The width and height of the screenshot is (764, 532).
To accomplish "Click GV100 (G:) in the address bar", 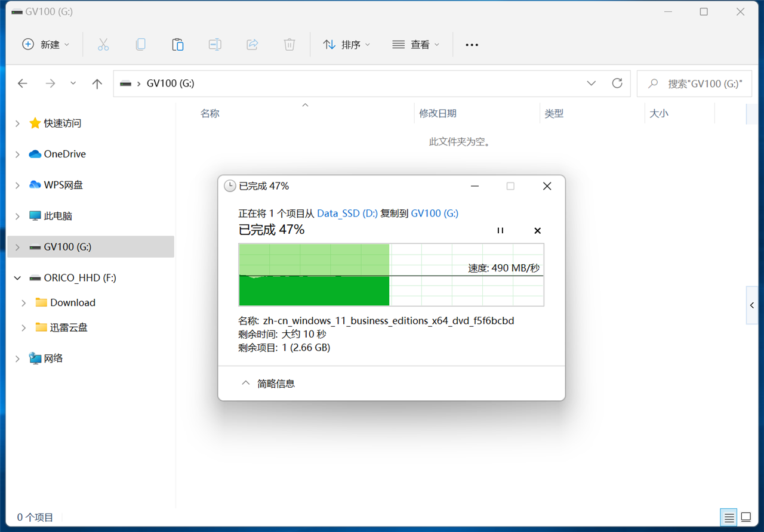I will (x=170, y=83).
